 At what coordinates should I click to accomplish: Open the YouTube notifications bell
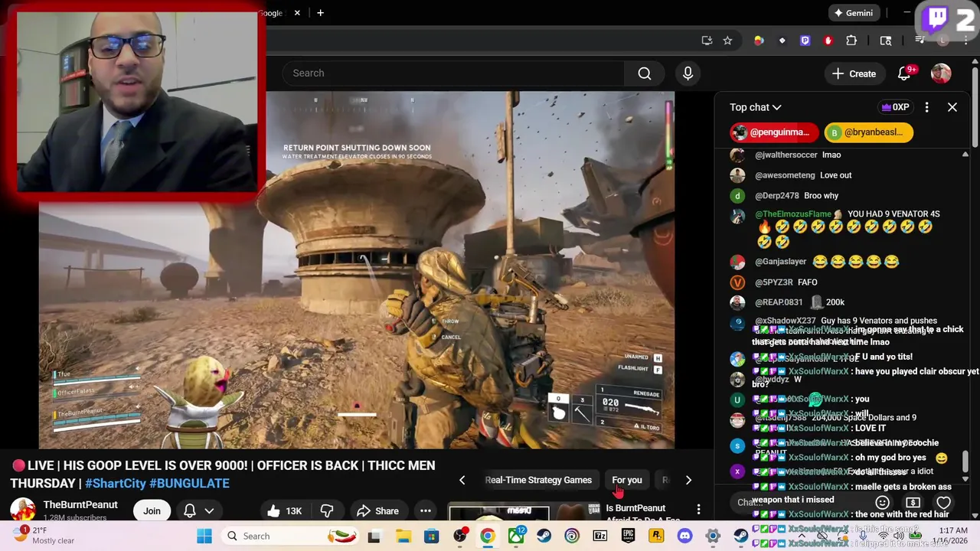904,73
